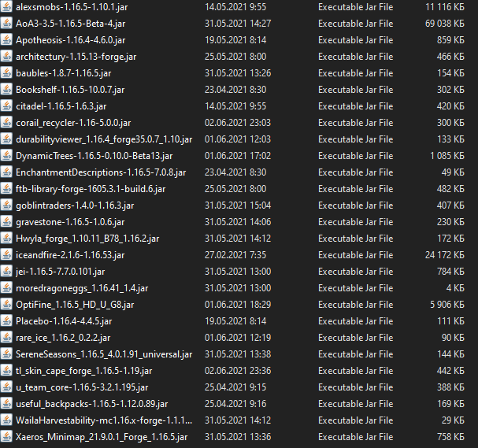Select file name iceandfire-2.1.6-1.16.53.jar

70,255
